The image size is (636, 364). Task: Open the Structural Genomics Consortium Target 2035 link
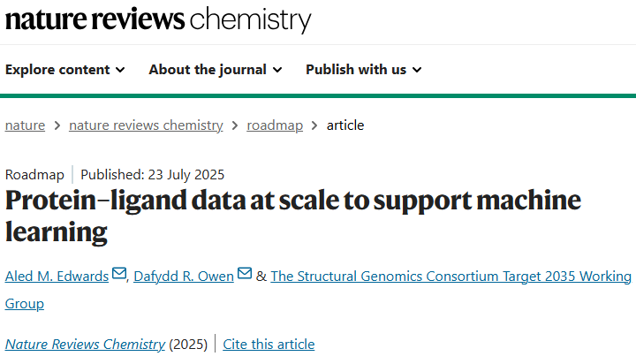(318, 290)
